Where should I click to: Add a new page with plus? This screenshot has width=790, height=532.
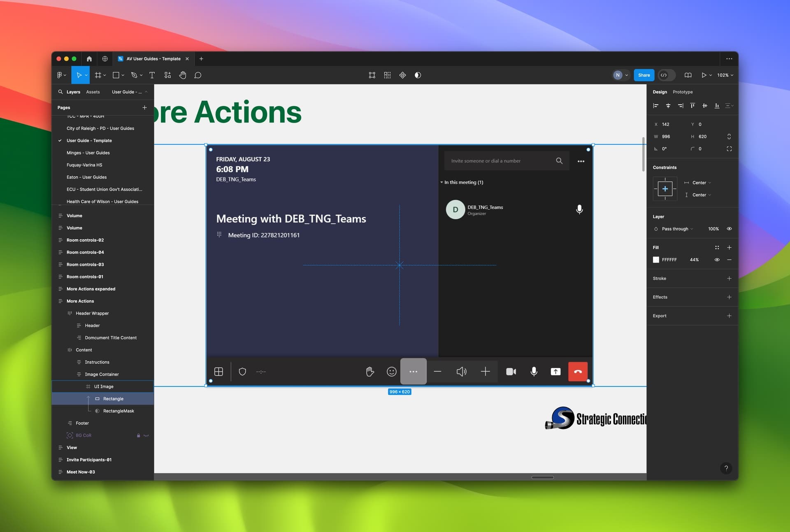(x=144, y=108)
